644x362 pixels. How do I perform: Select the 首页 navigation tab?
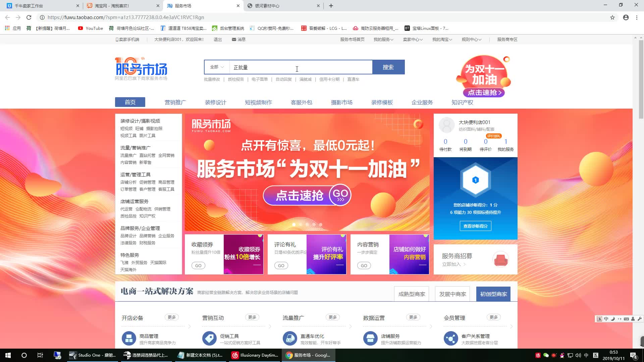tap(130, 102)
